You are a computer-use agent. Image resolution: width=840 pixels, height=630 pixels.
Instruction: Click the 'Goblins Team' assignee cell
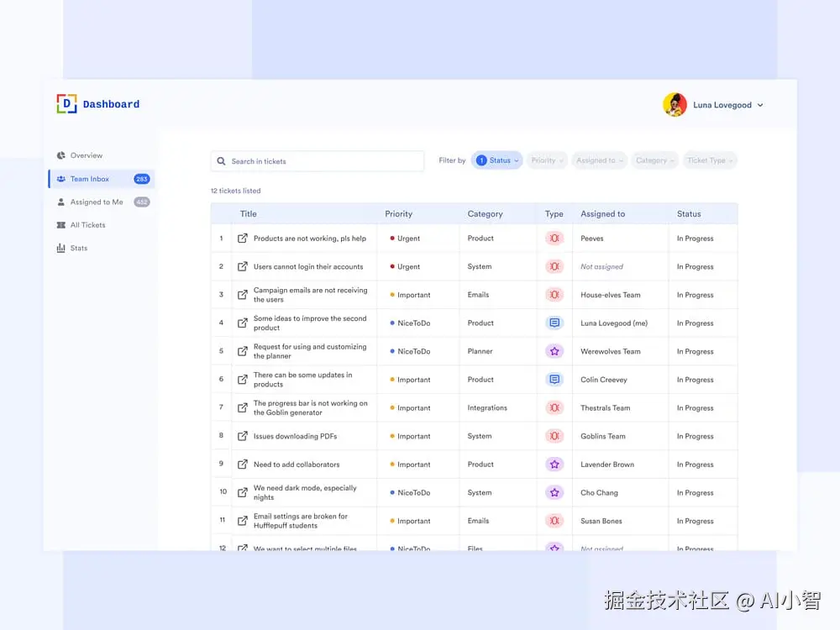point(602,436)
